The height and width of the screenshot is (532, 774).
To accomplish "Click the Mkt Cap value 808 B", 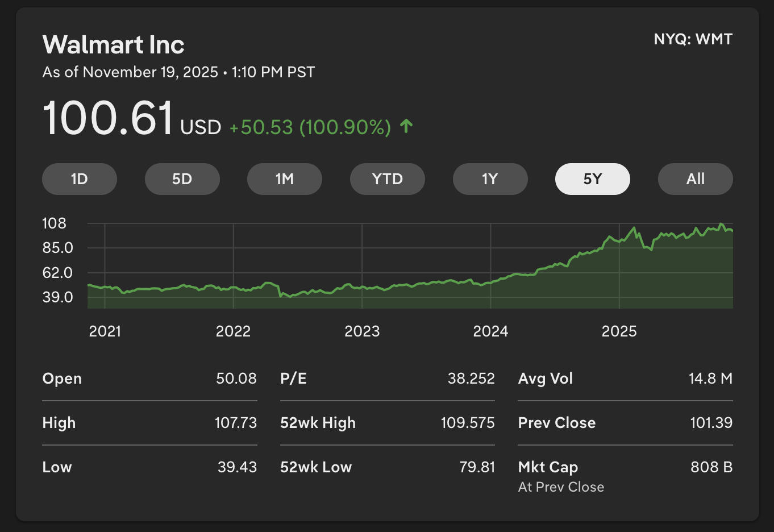I will pos(711,467).
